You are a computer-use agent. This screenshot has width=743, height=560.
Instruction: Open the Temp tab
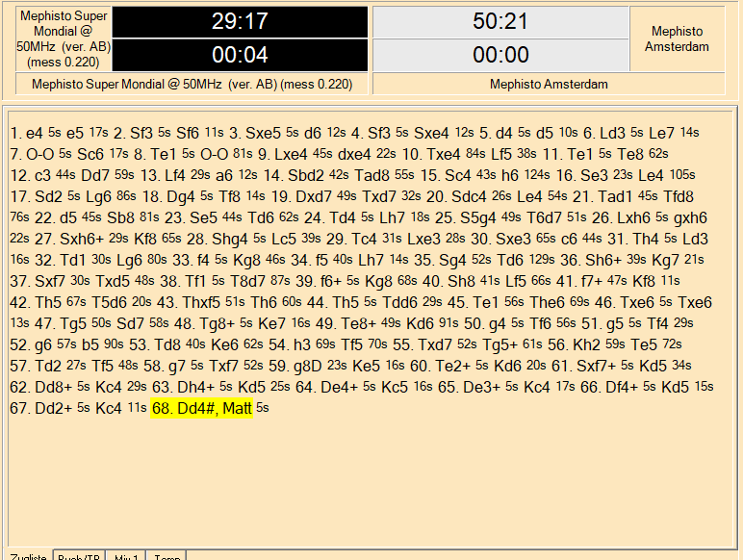[x=167, y=555]
